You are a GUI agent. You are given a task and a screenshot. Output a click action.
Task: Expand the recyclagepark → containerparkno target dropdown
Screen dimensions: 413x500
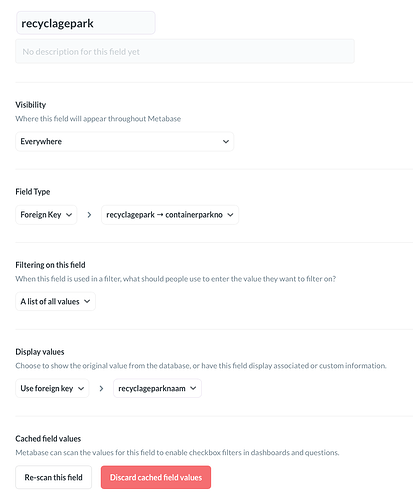click(x=170, y=215)
